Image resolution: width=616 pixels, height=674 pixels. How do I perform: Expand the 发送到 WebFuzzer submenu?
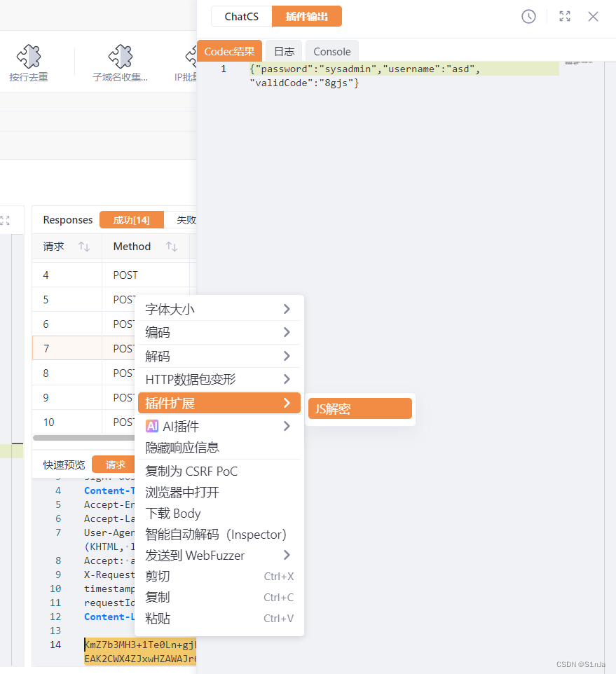click(x=219, y=556)
